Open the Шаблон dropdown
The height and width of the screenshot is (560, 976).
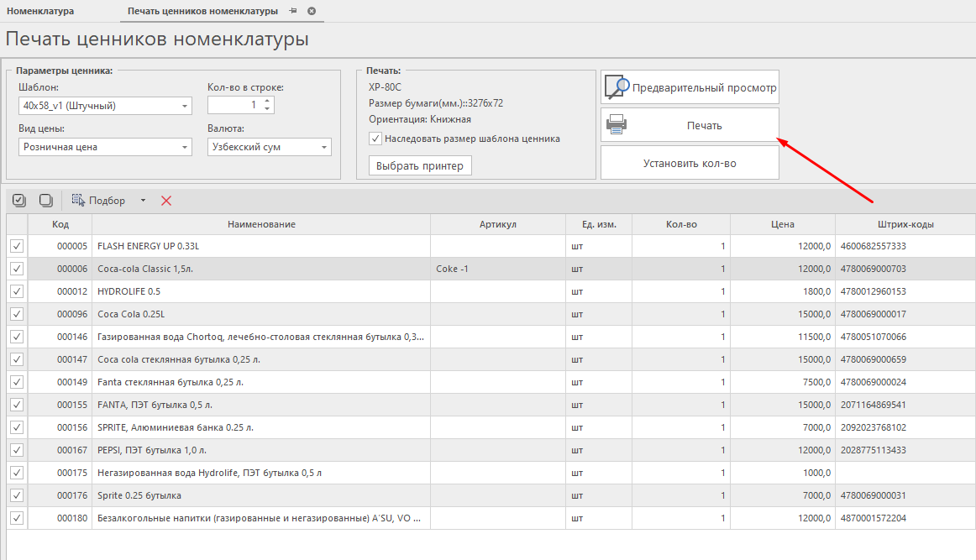point(184,106)
